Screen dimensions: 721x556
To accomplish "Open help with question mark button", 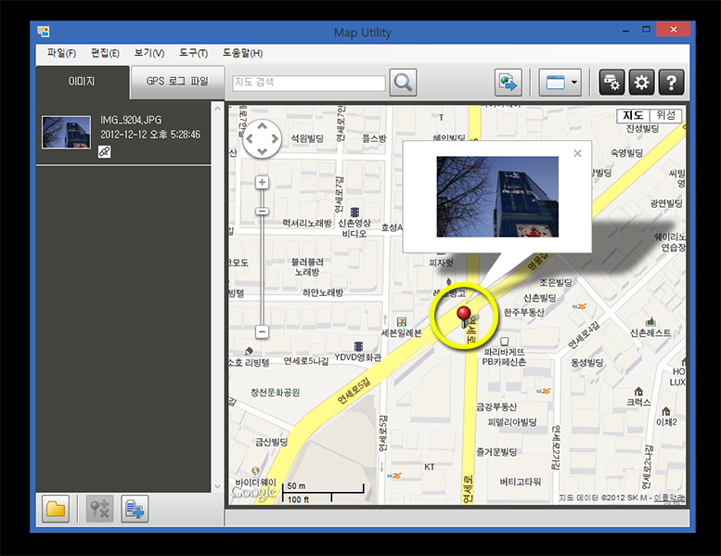I will pos(671,83).
